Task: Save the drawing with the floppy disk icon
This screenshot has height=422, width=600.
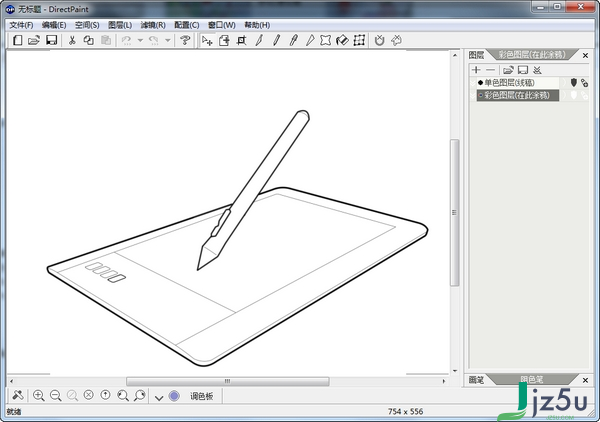Action: point(51,40)
